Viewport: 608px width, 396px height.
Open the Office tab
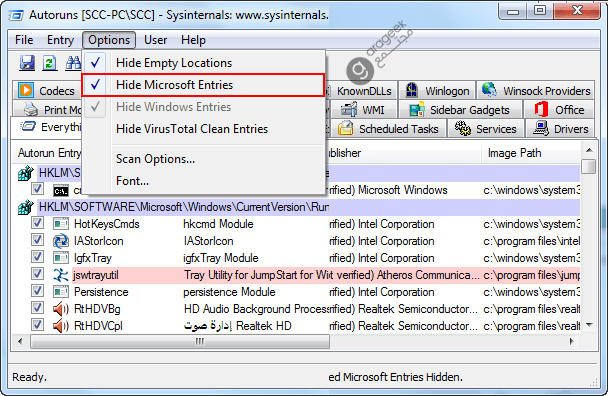click(559, 110)
